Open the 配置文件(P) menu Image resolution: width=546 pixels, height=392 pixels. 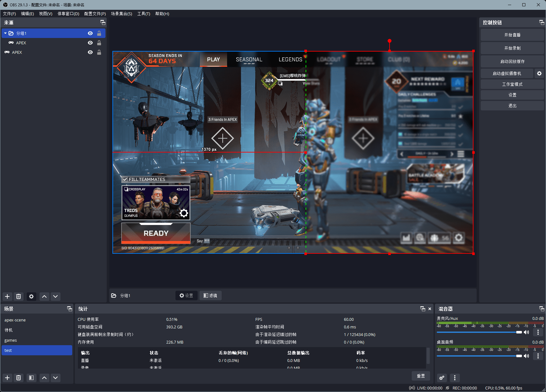click(95, 14)
